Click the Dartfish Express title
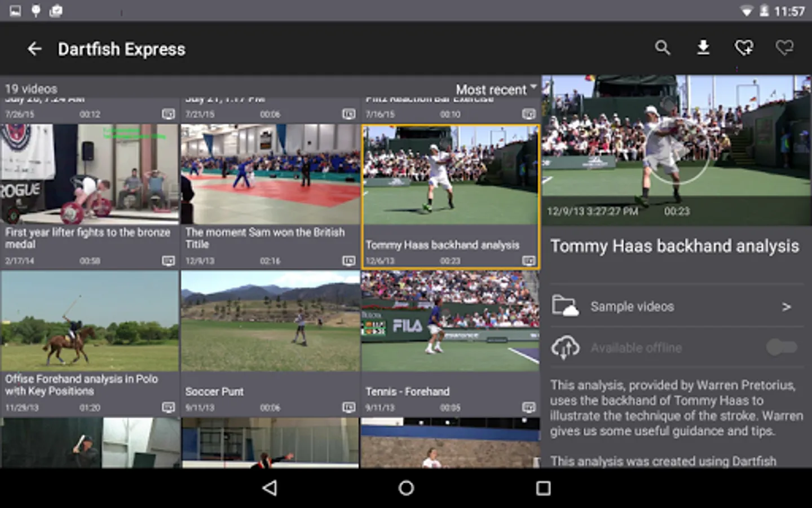812x508 pixels. click(121, 49)
